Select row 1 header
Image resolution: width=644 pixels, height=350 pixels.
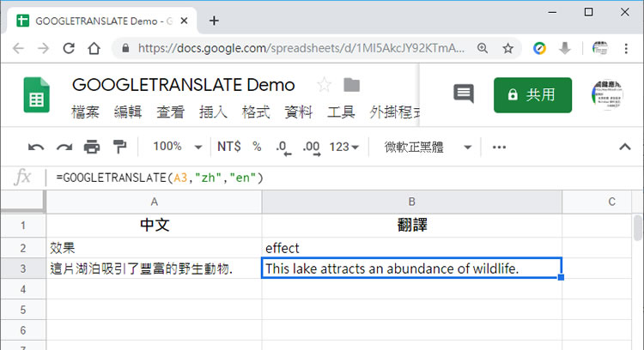pyautogui.click(x=23, y=226)
